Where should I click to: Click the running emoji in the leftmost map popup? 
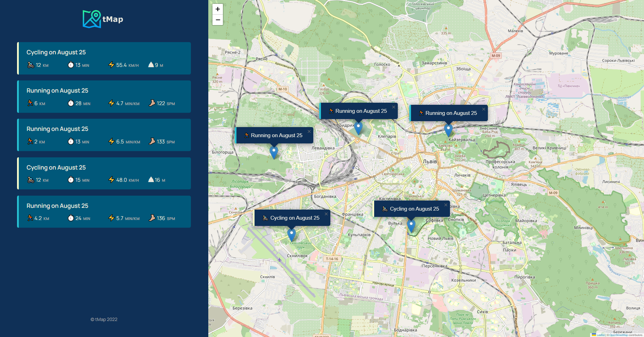point(247,135)
